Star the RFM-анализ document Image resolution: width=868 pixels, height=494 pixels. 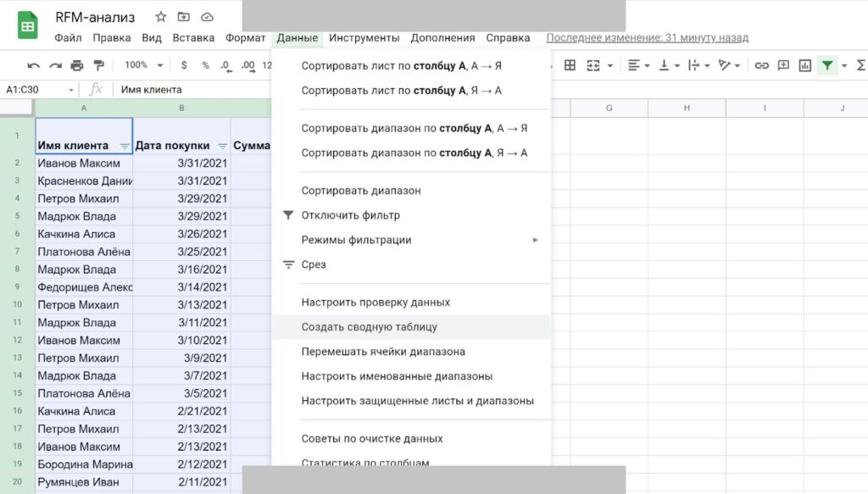pos(161,17)
